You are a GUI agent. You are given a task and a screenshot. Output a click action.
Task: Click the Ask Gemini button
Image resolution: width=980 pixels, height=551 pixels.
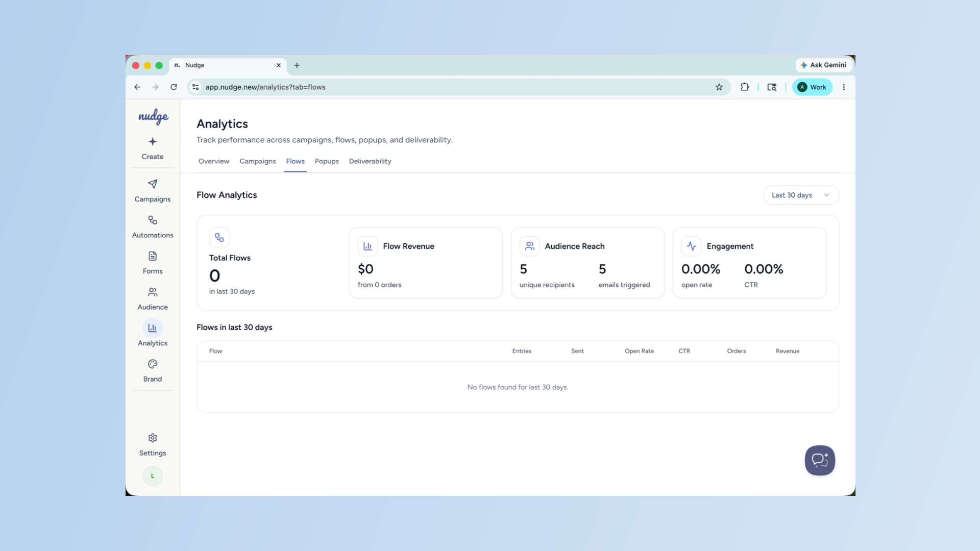(x=823, y=65)
